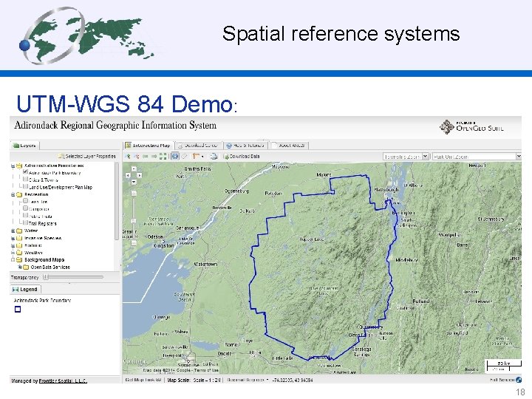Select the Legend tab
The height and width of the screenshot is (399, 532).
coord(25,290)
